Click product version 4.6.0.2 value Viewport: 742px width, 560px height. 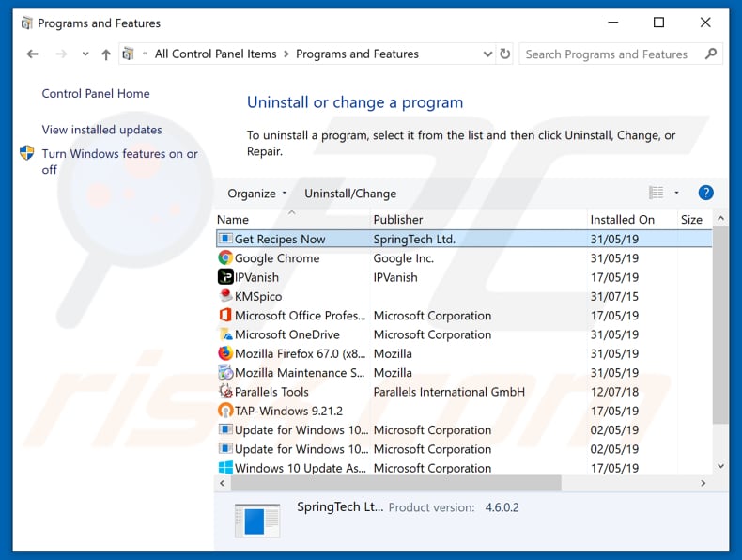(x=502, y=508)
